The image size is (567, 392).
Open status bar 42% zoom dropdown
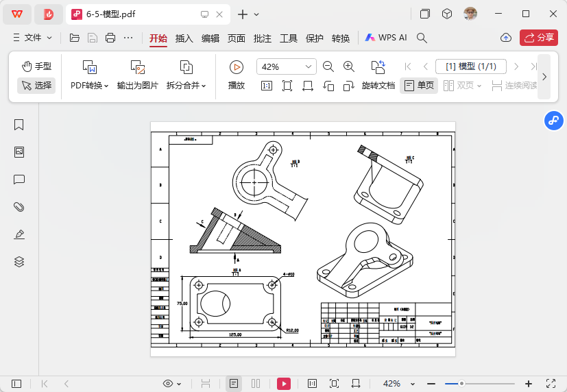click(x=399, y=383)
